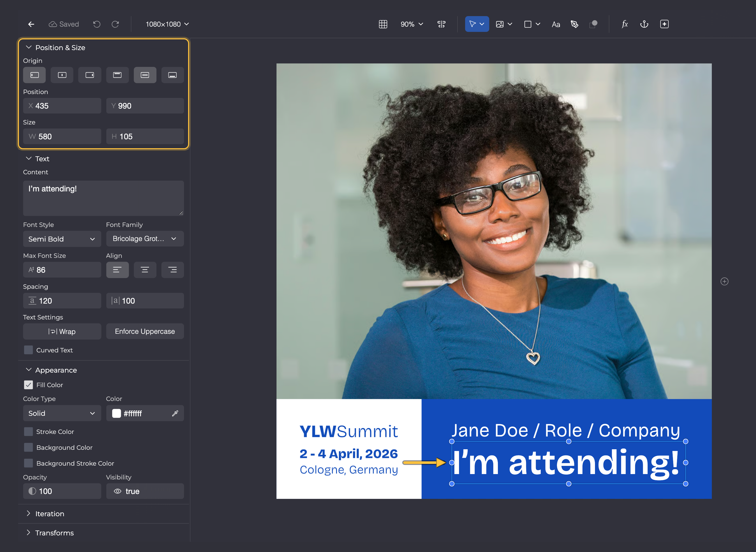Open the fx formula tool

click(625, 24)
